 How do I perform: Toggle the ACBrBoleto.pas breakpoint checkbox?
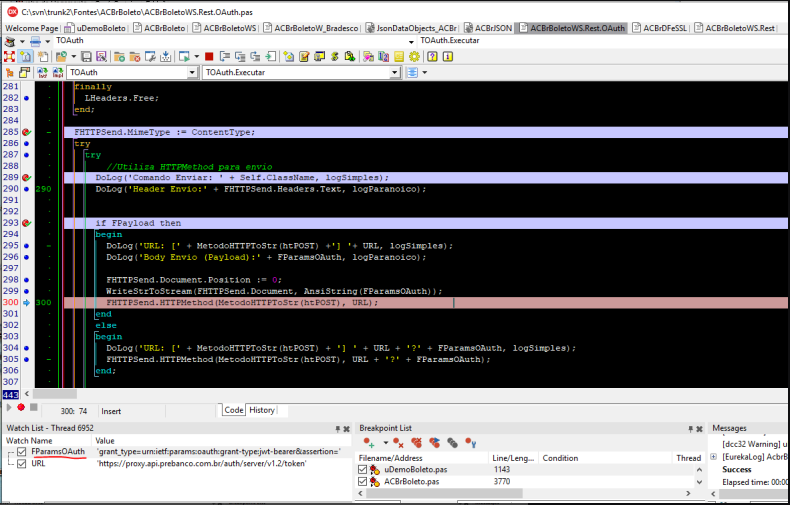pyautogui.click(x=362, y=482)
